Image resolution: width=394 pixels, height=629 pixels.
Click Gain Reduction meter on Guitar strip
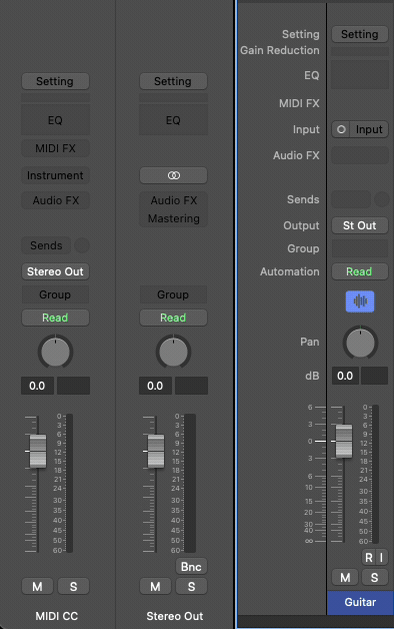click(360, 51)
